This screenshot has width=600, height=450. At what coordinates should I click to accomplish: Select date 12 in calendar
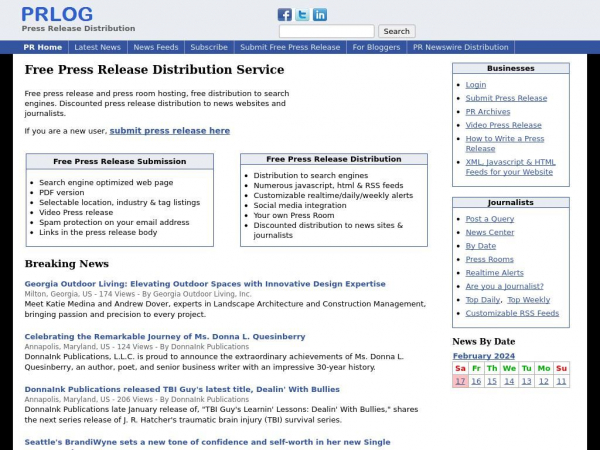coord(543,381)
